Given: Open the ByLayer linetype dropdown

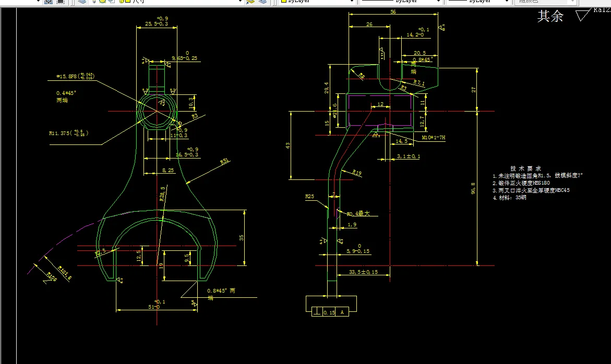Looking at the screenshot, I should click(400, 2).
